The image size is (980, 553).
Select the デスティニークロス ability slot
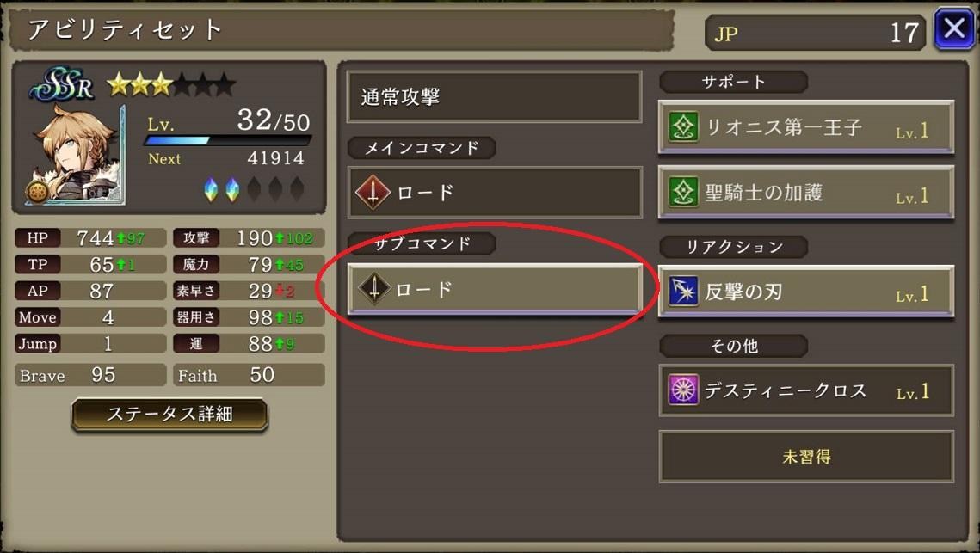[806, 390]
